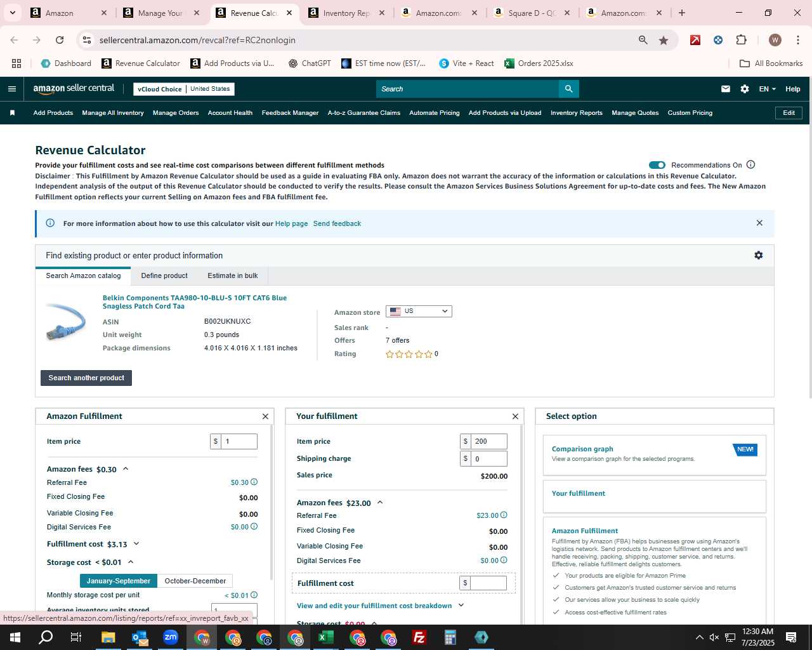Open Excel from the Windows taskbar
The width and height of the screenshot is (812, 650).
coord(326,637)
